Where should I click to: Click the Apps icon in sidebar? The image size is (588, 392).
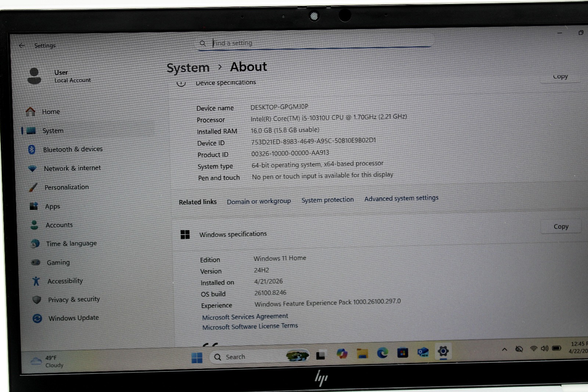[34, 206]
